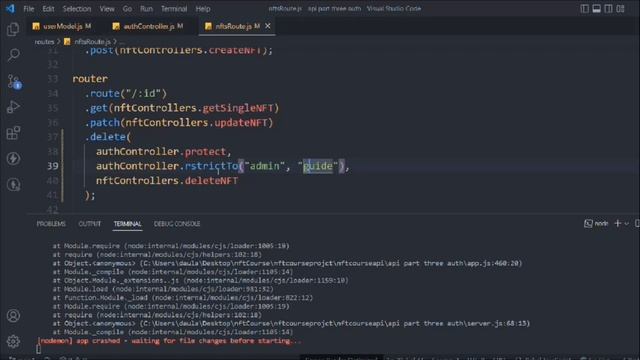Open the Go menu
The image size is (640, 360).
127,9
